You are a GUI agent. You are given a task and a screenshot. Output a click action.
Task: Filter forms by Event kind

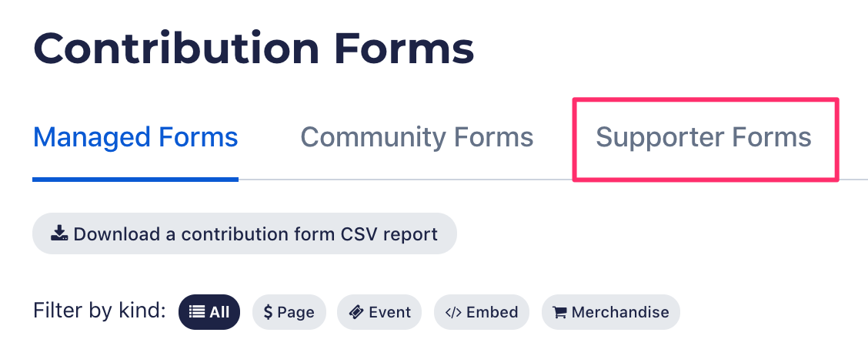[379, 312]
